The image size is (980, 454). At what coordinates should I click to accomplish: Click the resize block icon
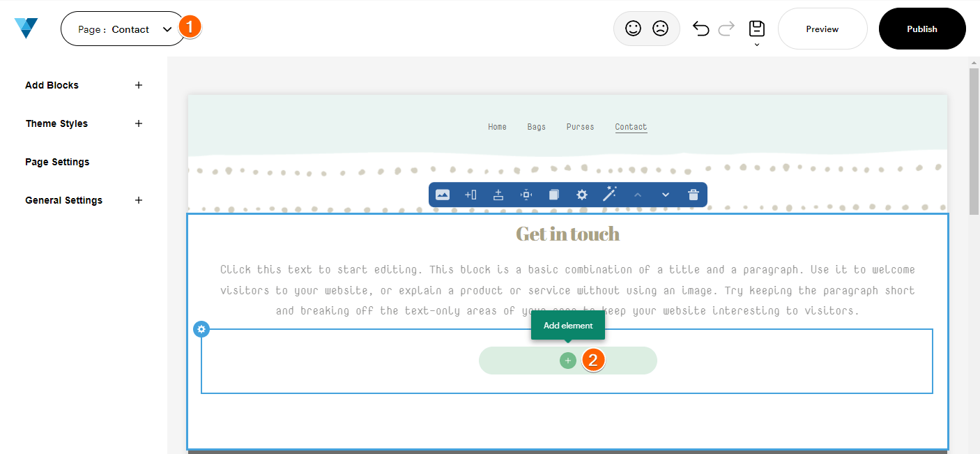(526, 195)
